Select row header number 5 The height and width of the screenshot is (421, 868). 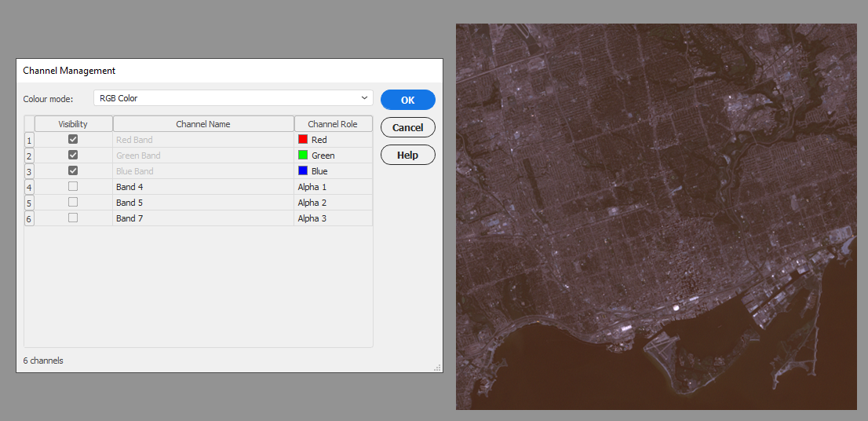point(29,203)
